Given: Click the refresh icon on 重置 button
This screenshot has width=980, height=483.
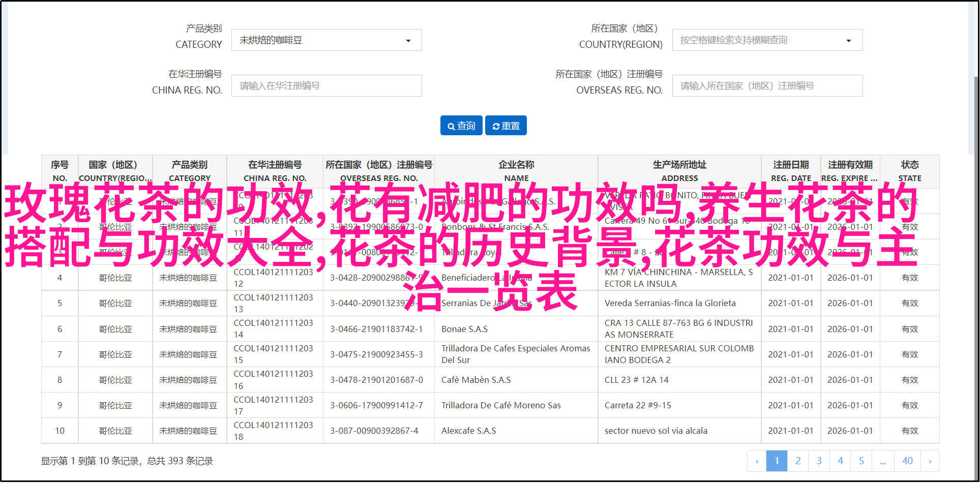Looking at the screenshot, I should point(495,126).
